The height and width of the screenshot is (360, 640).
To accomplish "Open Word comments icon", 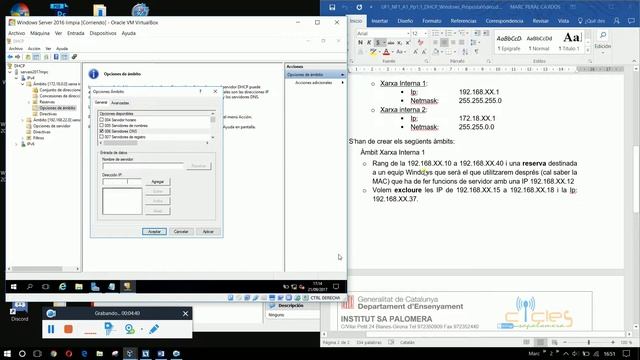I will 631,21.
